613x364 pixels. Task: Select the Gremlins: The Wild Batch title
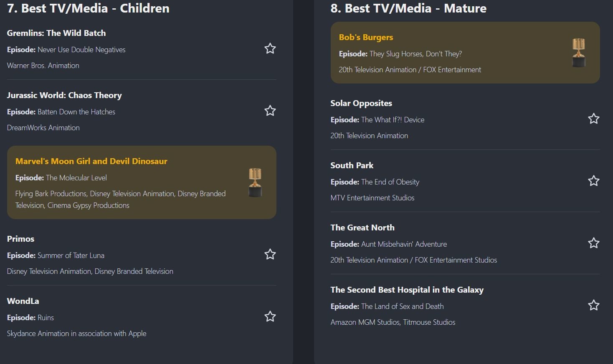(56, 33)
